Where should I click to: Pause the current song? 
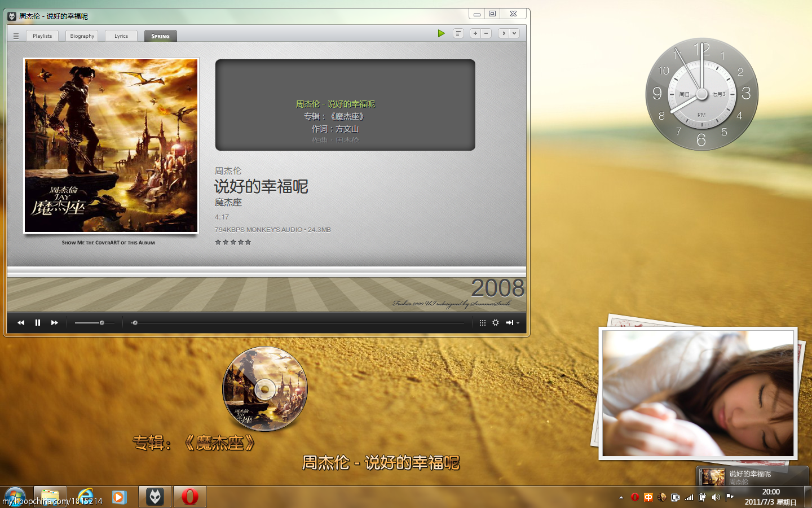(x=38, y=323)
